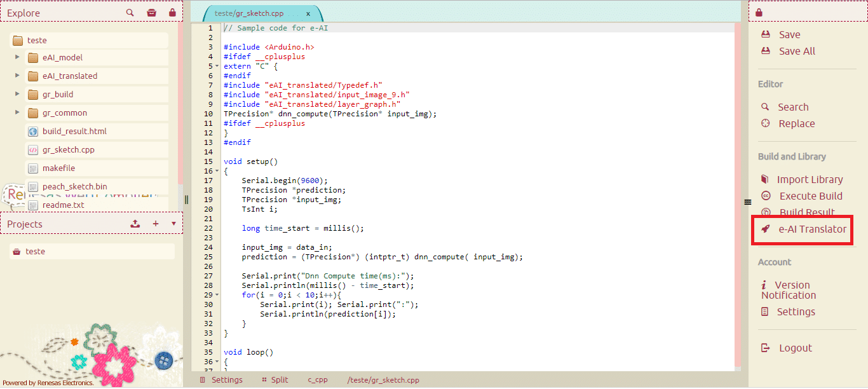
Task: Toggle Split view in bottom bar
Action: (275, 380)
